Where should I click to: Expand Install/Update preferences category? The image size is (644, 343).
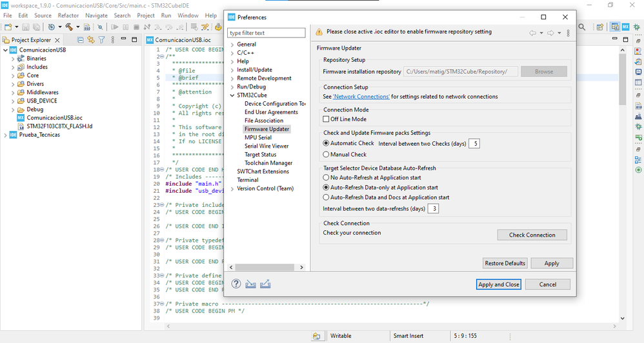(x=232, y=70)
